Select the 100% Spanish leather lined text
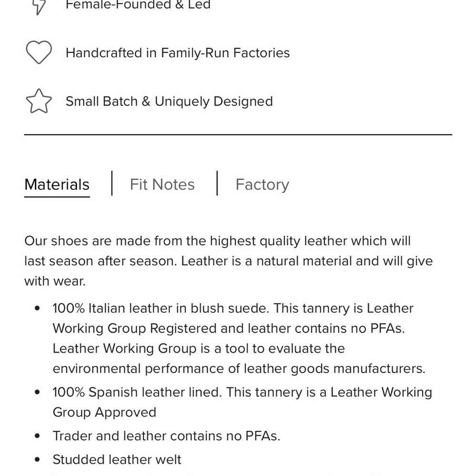476x476 pixels. [x=242, y=402]
